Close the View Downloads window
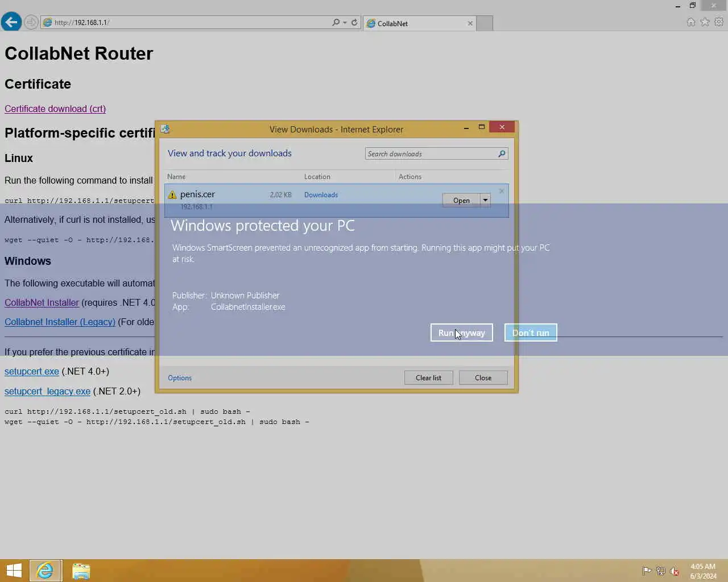 [x=502, y=127]
